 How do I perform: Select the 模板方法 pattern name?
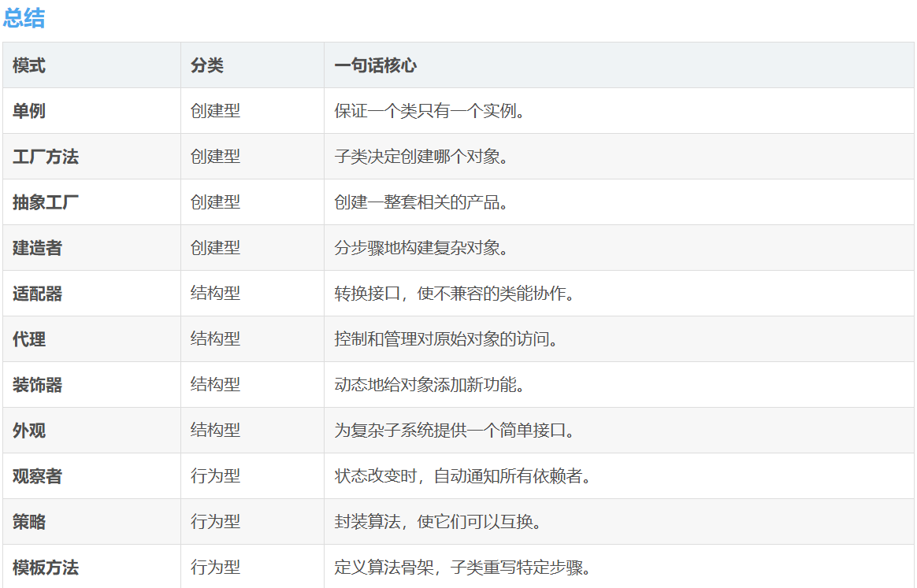pos(46,568)
